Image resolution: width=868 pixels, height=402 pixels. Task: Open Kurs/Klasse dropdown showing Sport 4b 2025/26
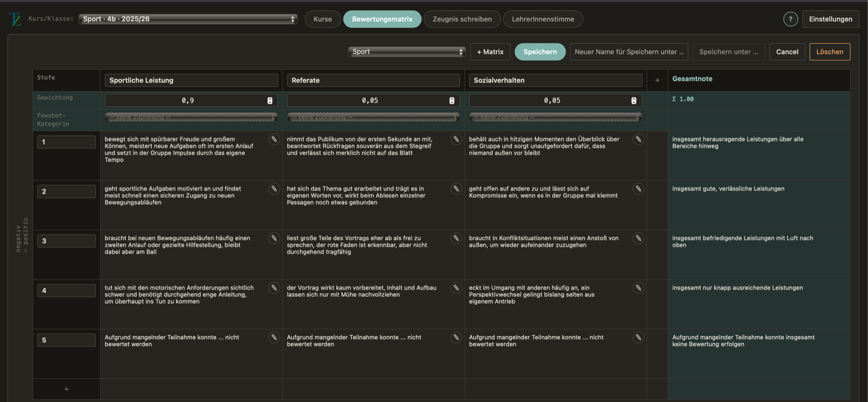pyautogui.click(x=188, y=19)
